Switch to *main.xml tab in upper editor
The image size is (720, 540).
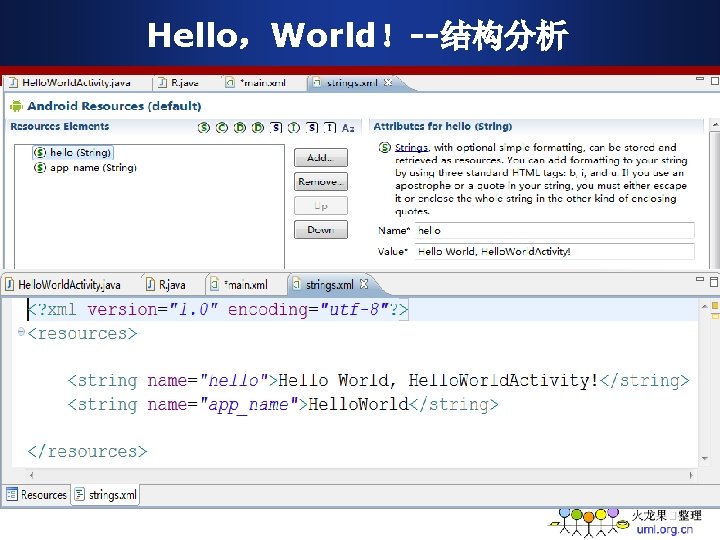(256, 83)
